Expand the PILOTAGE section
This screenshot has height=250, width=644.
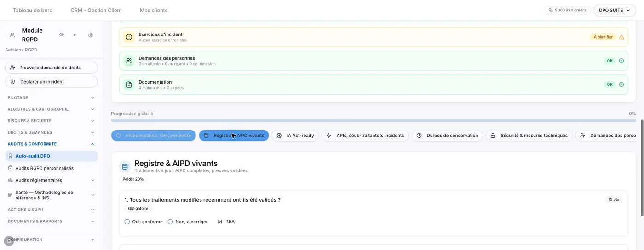coord(52,98)
